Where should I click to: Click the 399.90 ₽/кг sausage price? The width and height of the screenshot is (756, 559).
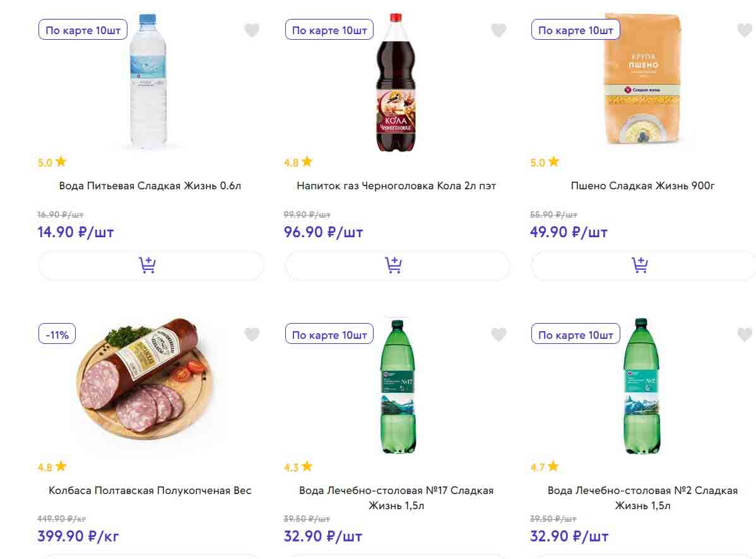coord(78,537)
